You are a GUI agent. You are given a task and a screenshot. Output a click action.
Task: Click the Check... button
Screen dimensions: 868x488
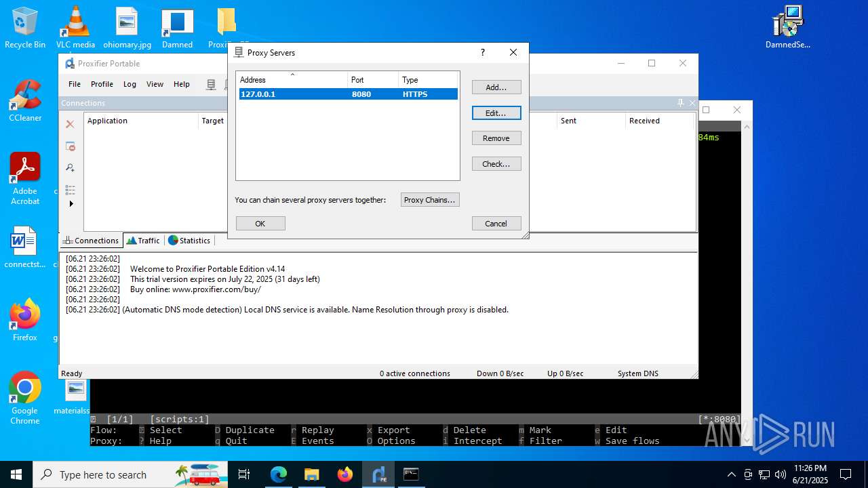[496, 164]
